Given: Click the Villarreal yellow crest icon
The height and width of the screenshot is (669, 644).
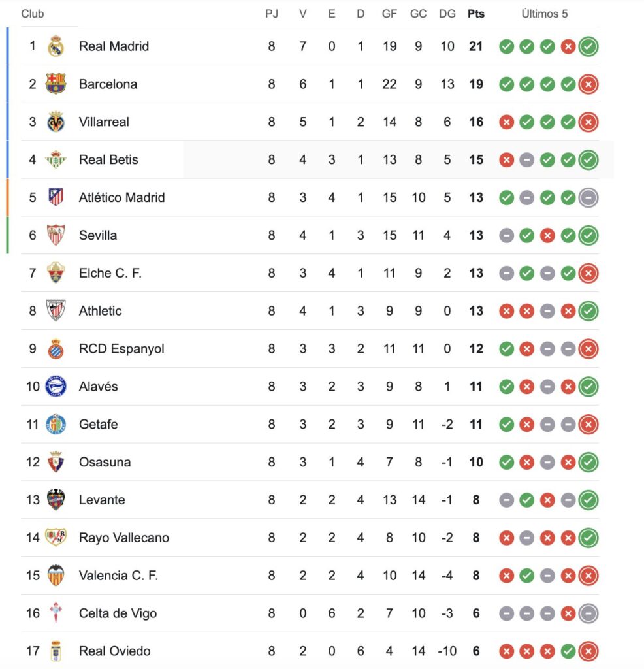Looking at the screenshot, I should click(56, 122).
